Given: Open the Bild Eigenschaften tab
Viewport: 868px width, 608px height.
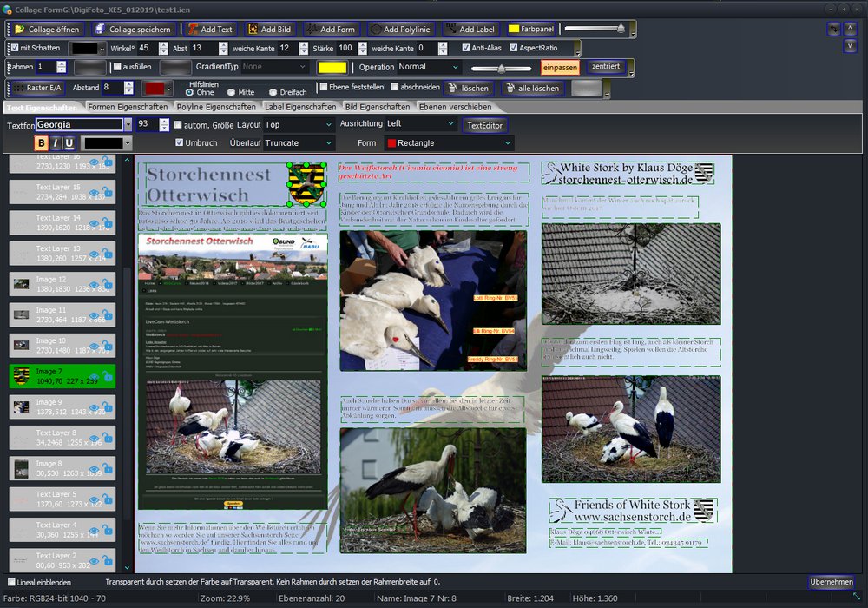Looking at the screenshot, I should (377, 107).
